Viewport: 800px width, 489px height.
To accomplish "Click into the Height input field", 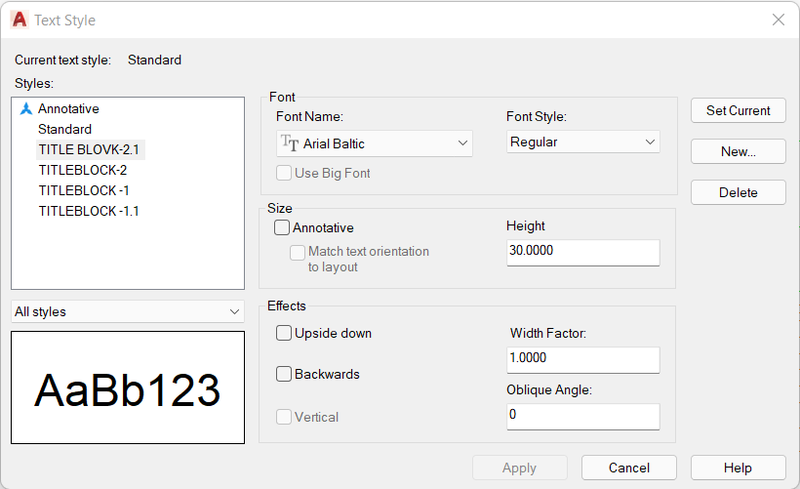I will 583,252.
